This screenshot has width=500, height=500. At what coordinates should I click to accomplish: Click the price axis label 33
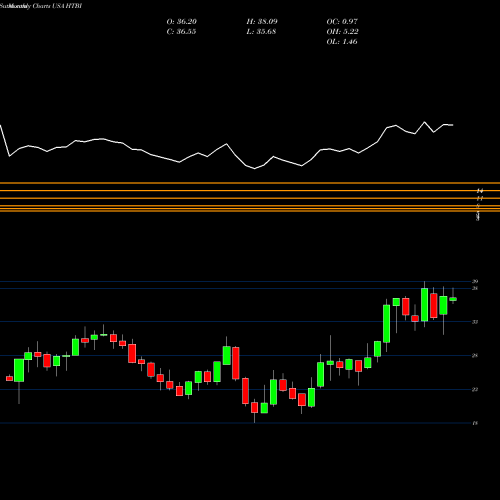[475, 322]
